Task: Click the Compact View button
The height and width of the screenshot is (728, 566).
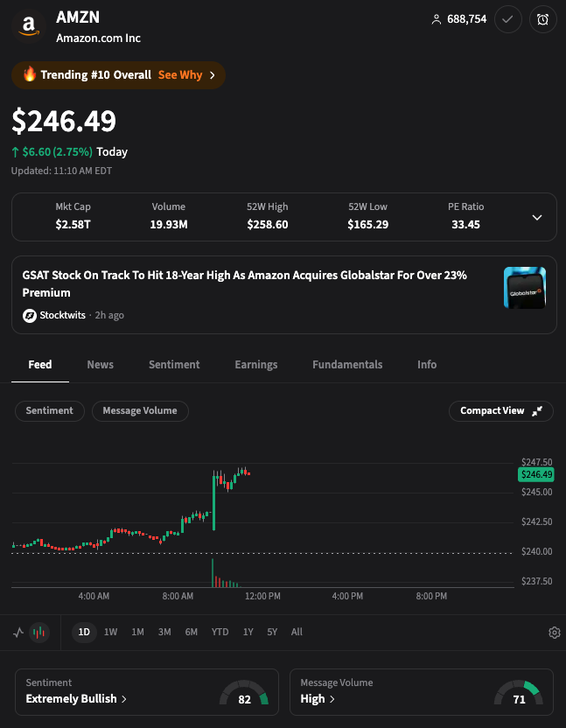Action: (x=501, y=411)
